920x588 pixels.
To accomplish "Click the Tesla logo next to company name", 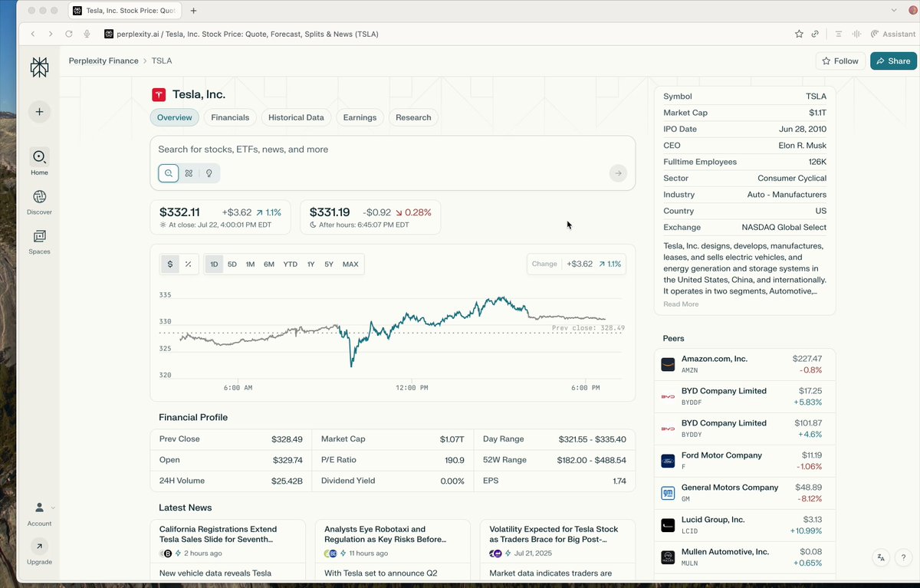I will [159, 94].
